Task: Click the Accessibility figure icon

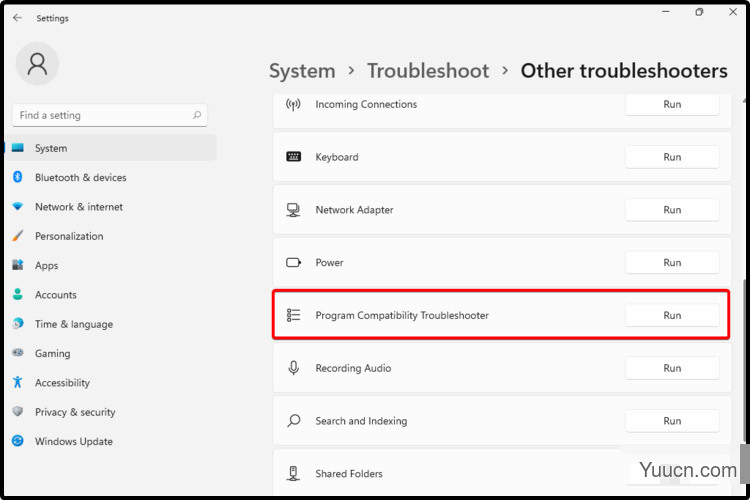Action: point(18,382)
